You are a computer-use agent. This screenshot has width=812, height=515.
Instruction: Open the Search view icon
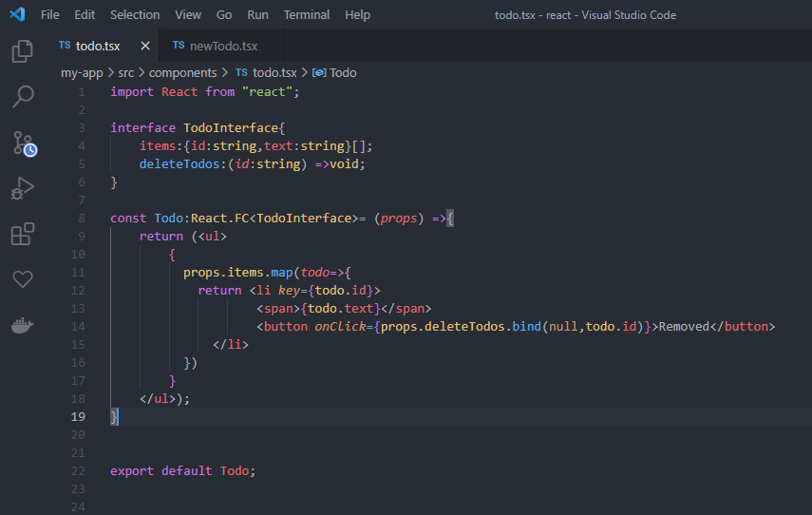(x=23, y=97)
